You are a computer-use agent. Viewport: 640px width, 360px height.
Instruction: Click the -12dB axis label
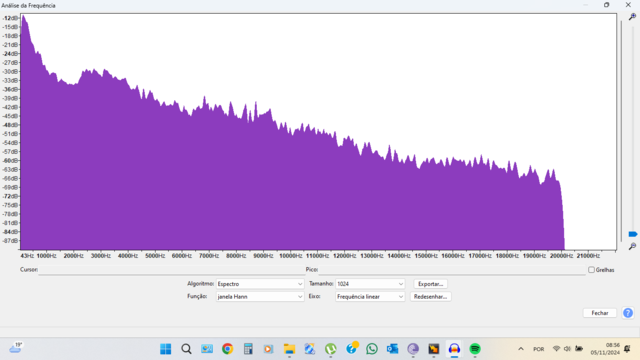(x=11, y=18)
